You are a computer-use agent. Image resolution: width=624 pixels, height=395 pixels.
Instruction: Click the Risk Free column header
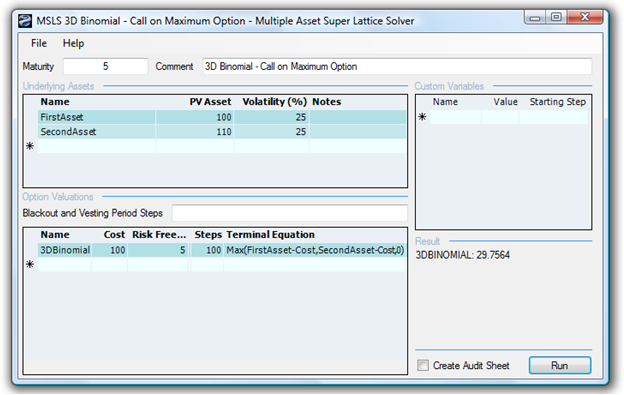click(159, 235)
